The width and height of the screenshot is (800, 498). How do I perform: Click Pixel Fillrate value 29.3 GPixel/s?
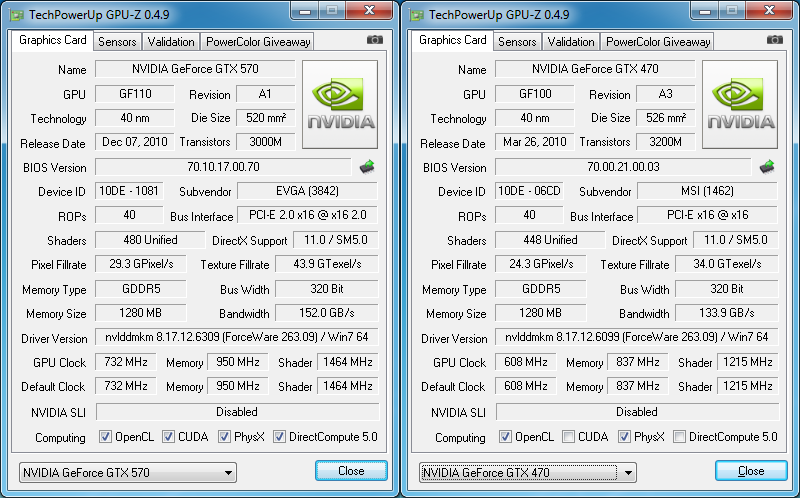point(141,264)
